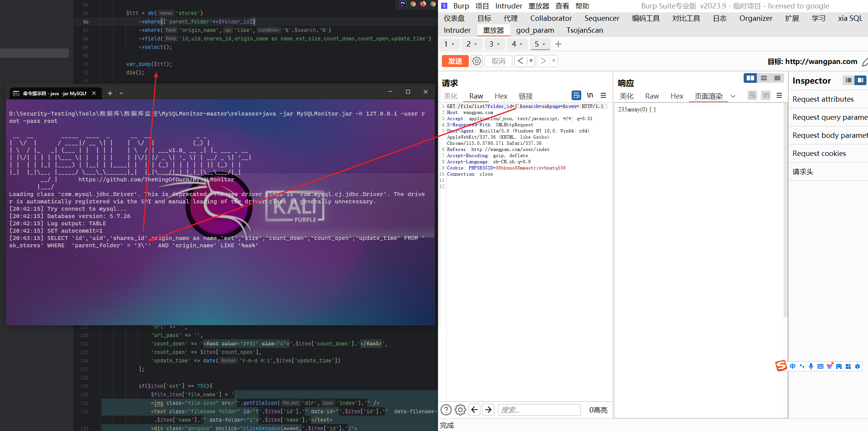Open Sogou soft keyboard icon
868x431 pixels.
820,366
